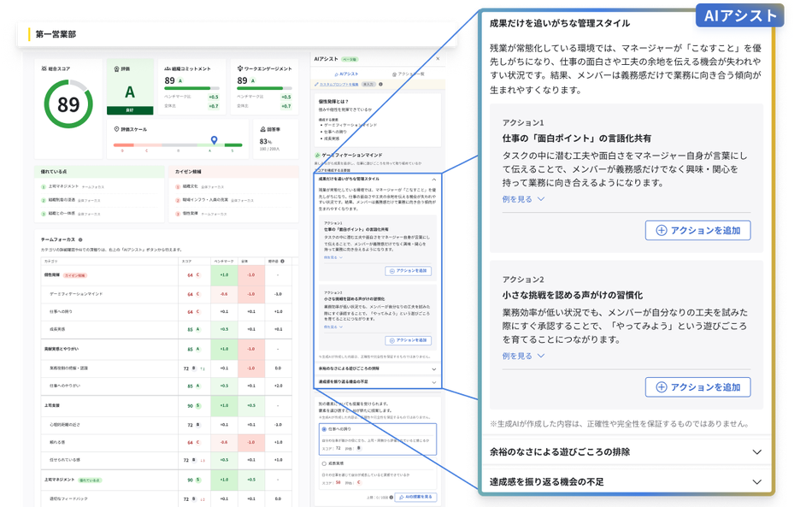The height and width of the screenshot is (507, 812).
Task: Click the 評価 card badge icon
Action: pos(116,68)
